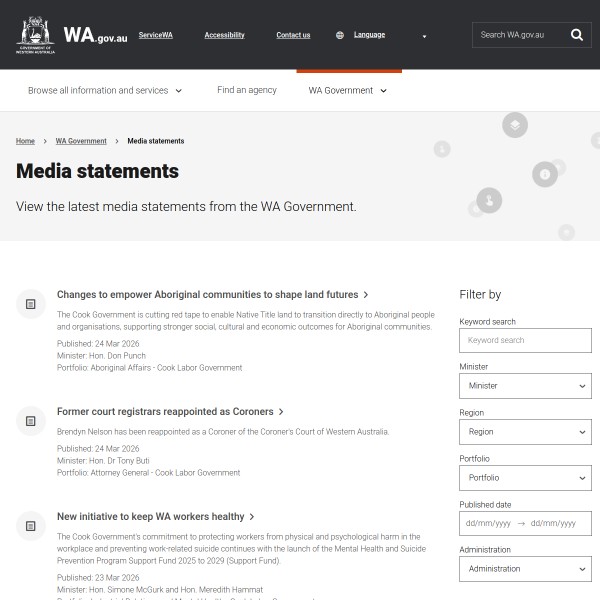This screenshot has width=600, height=600.
Task: Click the Published date start field
Action: pos(488,523)
